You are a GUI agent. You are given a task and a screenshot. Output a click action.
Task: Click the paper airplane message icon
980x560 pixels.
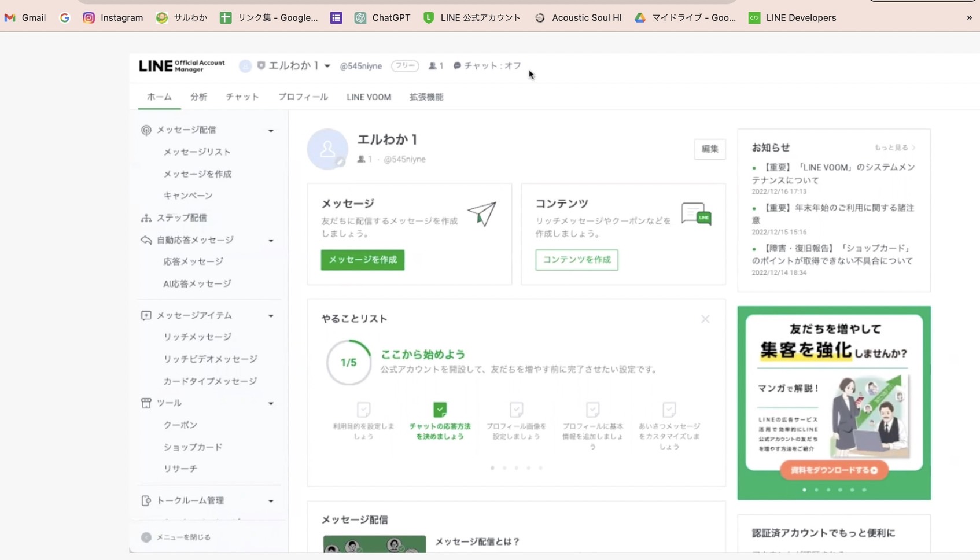[482, 214]
